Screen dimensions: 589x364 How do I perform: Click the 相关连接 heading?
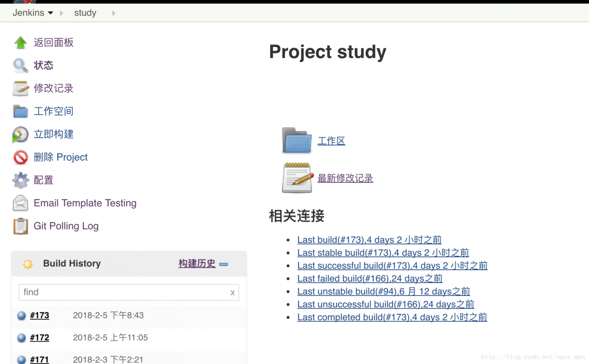tap(297, 216)
